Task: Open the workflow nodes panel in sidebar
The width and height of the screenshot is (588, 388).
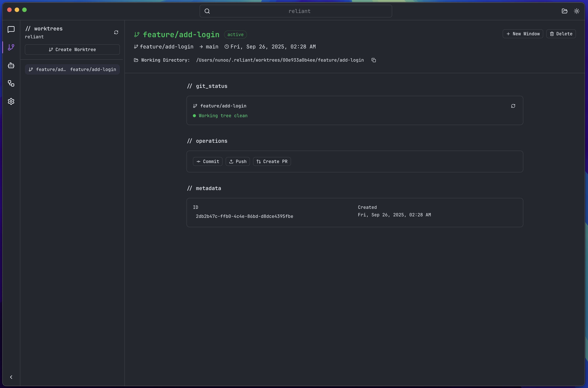Action: 11,83
